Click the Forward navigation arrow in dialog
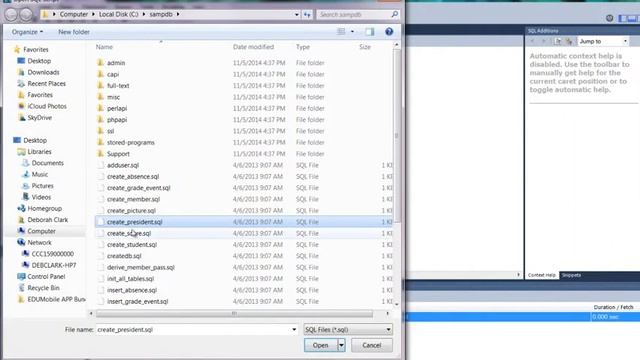The width and height of the screenshot is (640, 360). click(x=26, y=15)
